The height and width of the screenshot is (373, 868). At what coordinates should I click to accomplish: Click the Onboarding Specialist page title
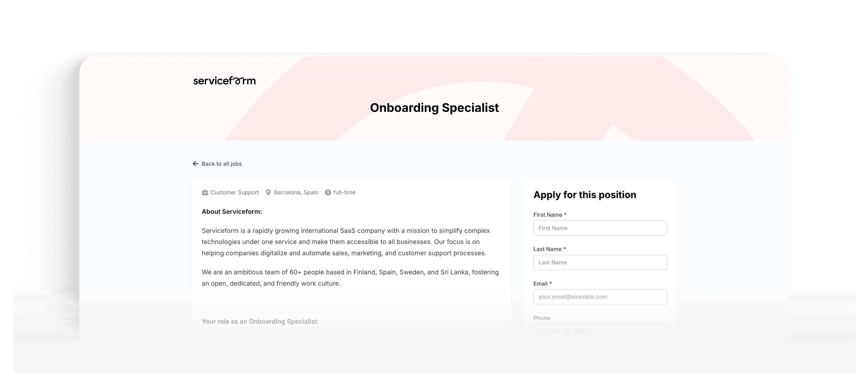434,108
